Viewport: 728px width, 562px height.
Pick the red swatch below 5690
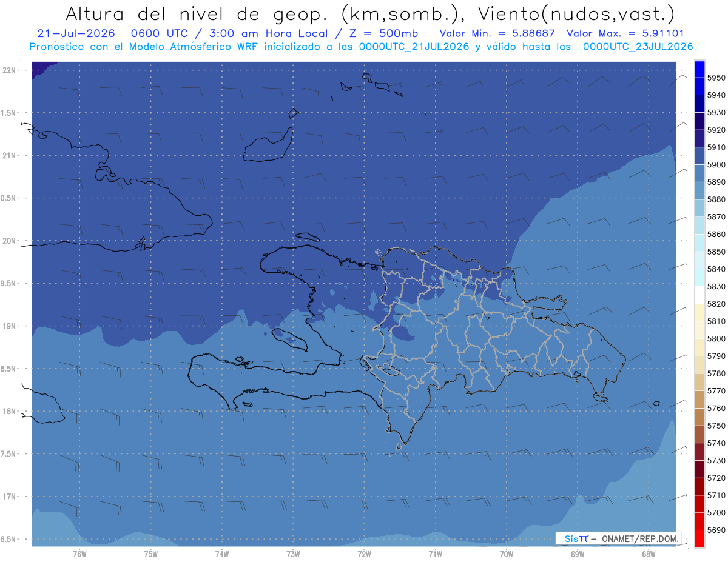coord(699,538)
